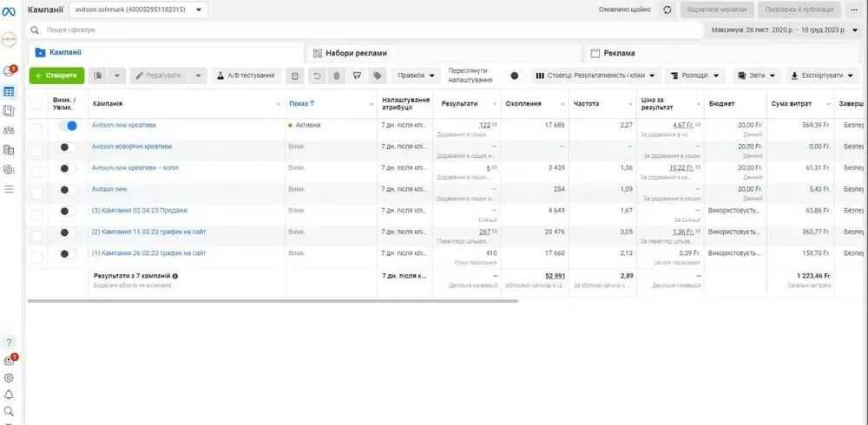Click the clock history icon in toolbar
The width and height of the screenshot is (868, 425).
coord(295,75)
